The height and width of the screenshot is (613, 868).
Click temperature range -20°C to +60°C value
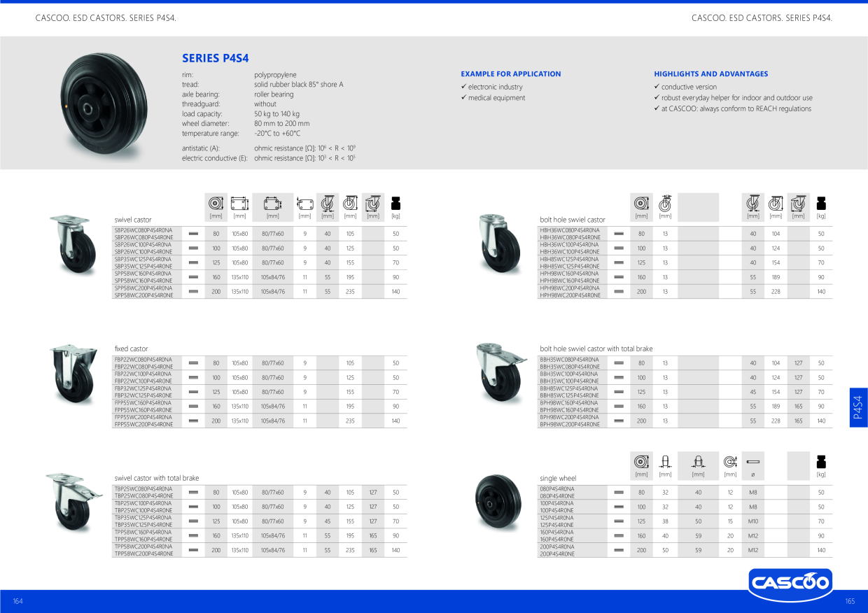click(277, 133)
